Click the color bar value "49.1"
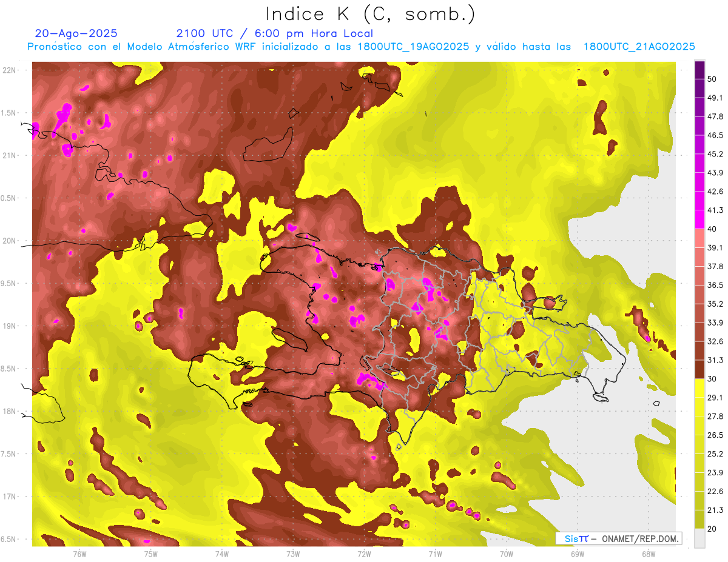This screenshot has height=562, width=728. coord(715,98)
